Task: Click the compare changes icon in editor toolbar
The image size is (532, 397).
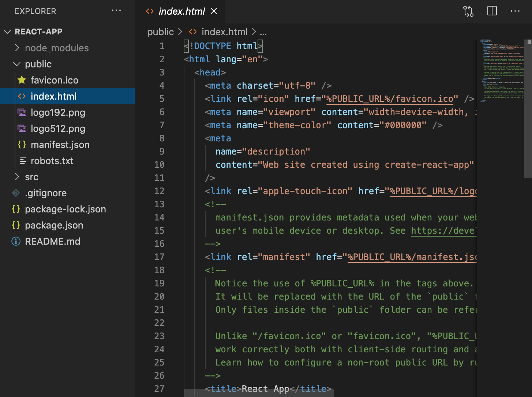Action: coord(468,11)
